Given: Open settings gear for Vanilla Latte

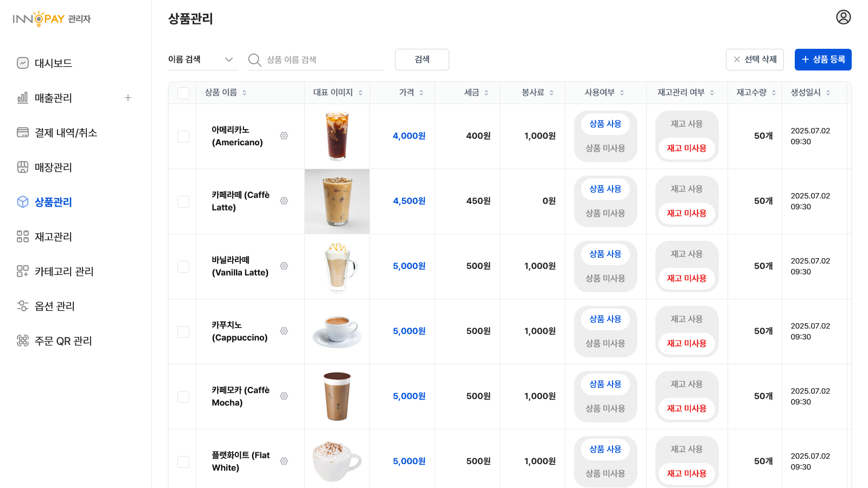Looking at the screenshot, I should click(x=284, y=266).
